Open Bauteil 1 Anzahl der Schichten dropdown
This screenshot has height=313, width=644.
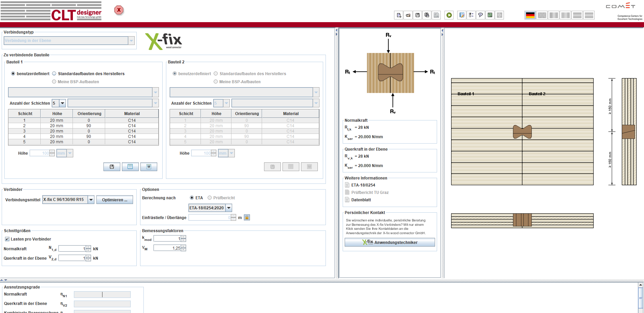coord(62,103)
